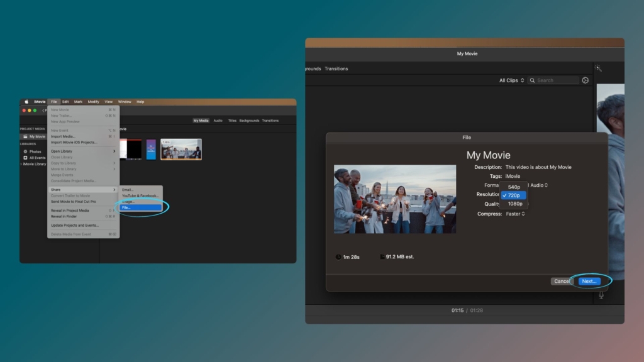Viewport: 644px width, 362px height.
Task: Switch to Audio tab in left window
Action: tap(218, 121)
